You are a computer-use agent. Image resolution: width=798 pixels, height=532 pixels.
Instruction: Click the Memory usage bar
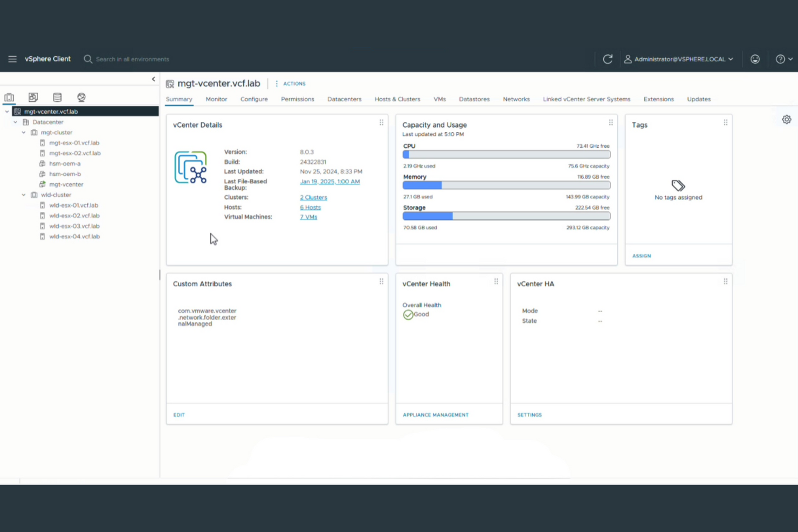click(506, 185)
